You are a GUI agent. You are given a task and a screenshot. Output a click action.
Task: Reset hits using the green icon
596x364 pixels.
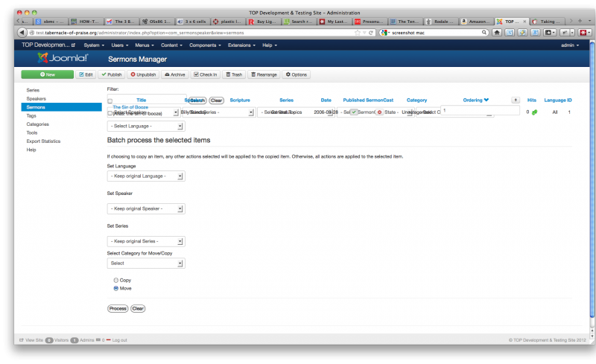click(534, 112)
